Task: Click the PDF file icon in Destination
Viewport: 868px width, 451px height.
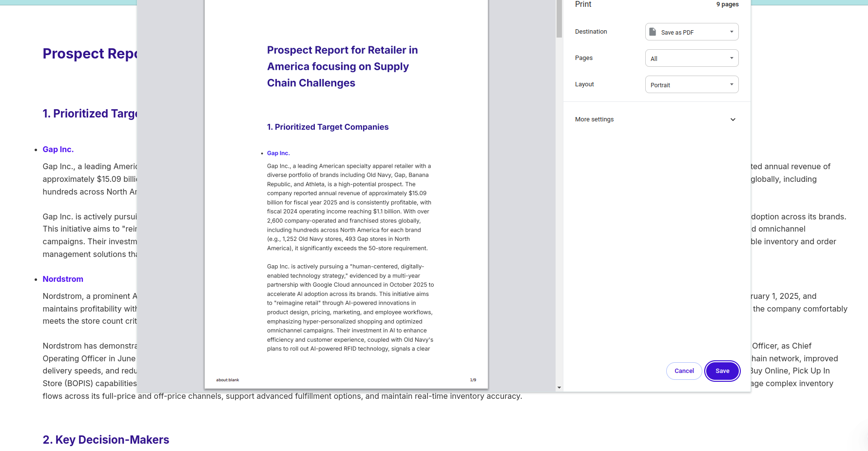Action: pos(653,32)
